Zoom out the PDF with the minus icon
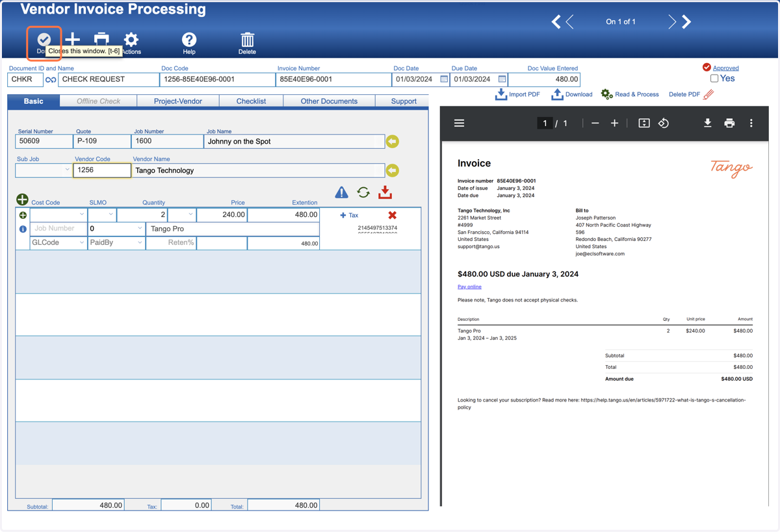The image size is (780, 532). (x=595, y=123)
